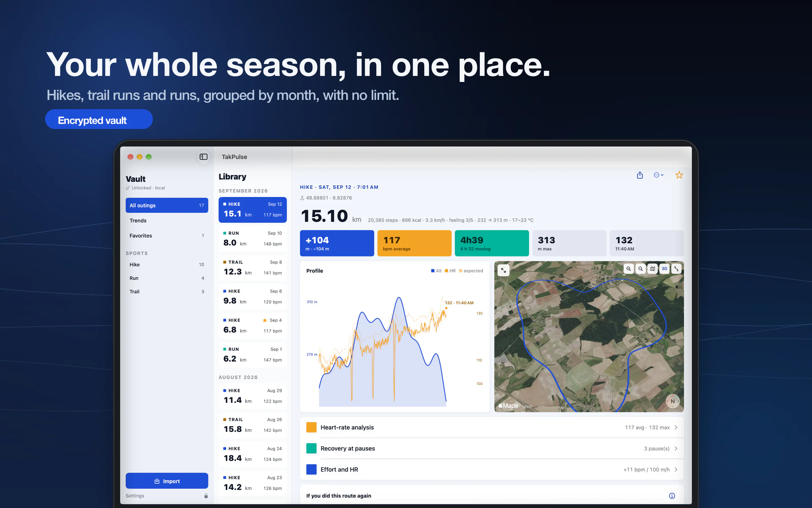This screenshot has width=812, height=508.
Task: Toggle the 3D map view
Action: (x=664, y=269)
